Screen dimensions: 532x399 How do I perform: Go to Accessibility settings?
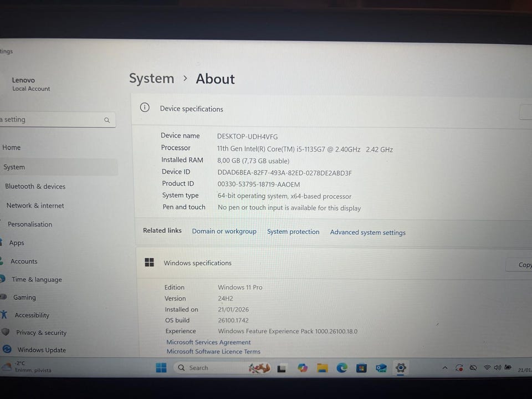(32, 315)
